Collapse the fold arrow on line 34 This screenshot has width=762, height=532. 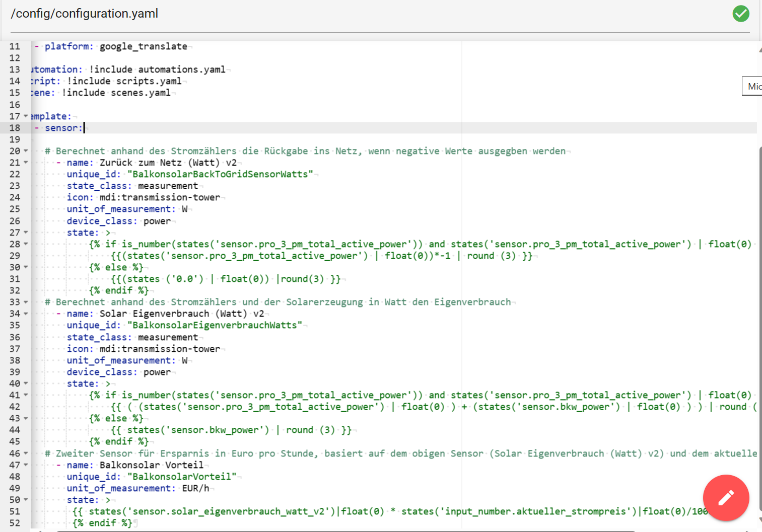click(26, 314)
